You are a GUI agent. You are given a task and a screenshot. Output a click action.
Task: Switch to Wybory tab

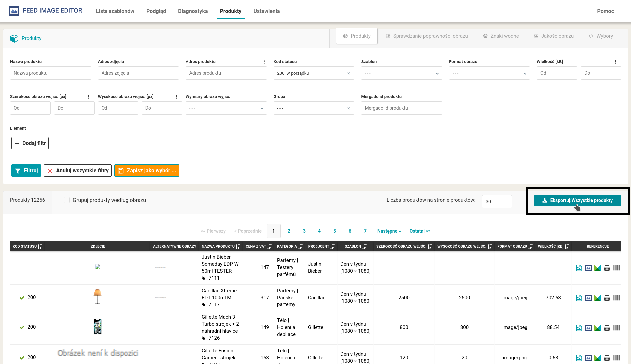coord(601,36)
